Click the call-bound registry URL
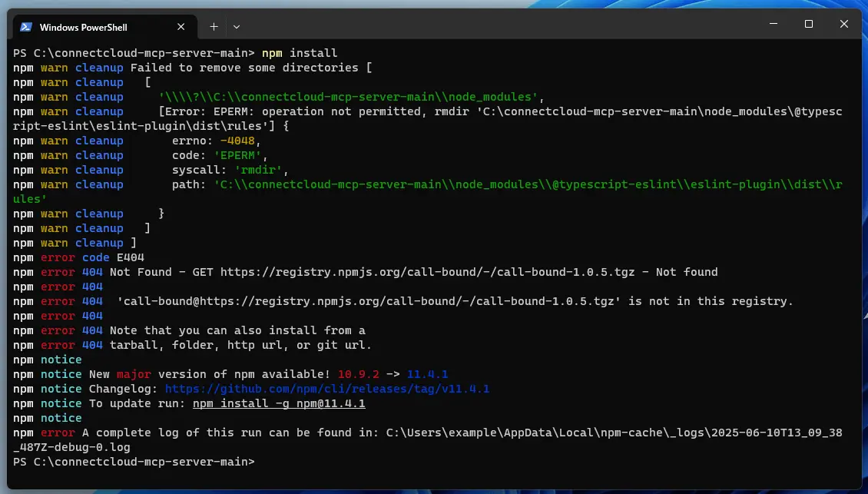 [x=430, y=271]
